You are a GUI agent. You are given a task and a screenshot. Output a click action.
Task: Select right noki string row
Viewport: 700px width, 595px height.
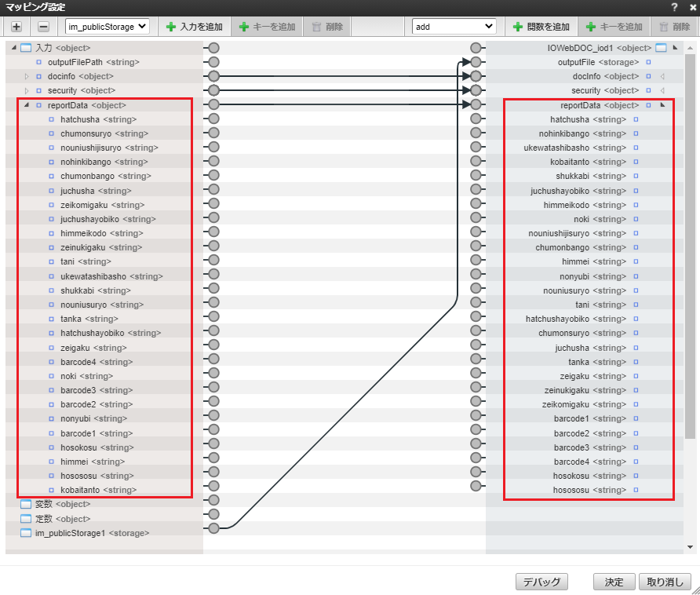[585, 219]
